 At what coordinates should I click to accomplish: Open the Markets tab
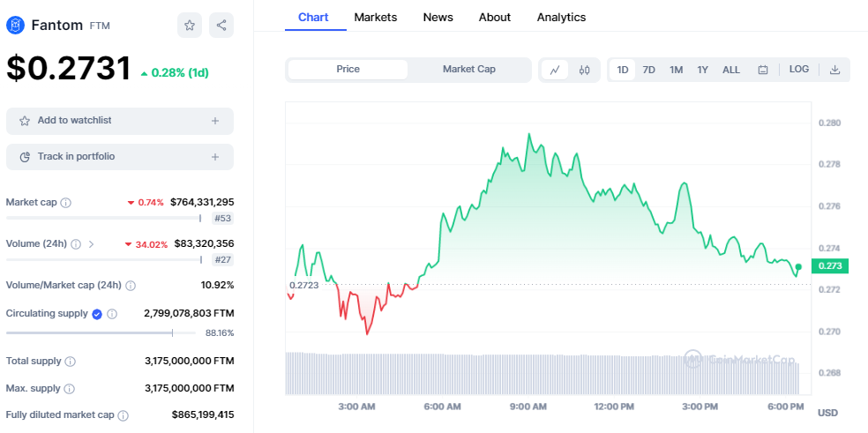click(375, 17)
